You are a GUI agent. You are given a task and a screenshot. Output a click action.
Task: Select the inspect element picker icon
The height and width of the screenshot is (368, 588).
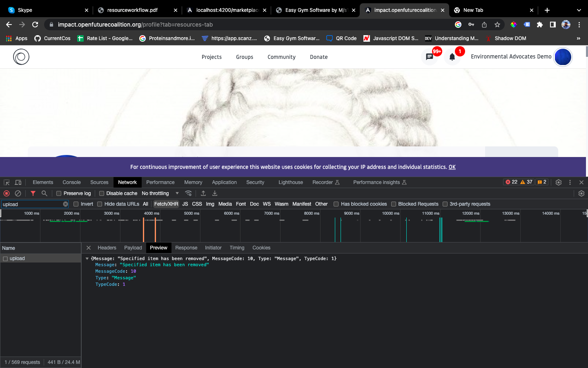[7, 182]
